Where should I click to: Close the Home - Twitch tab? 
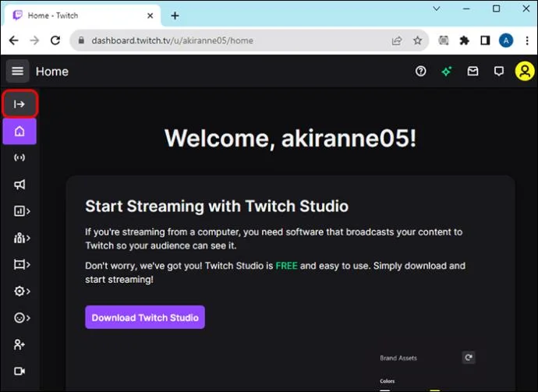[150, 16]
